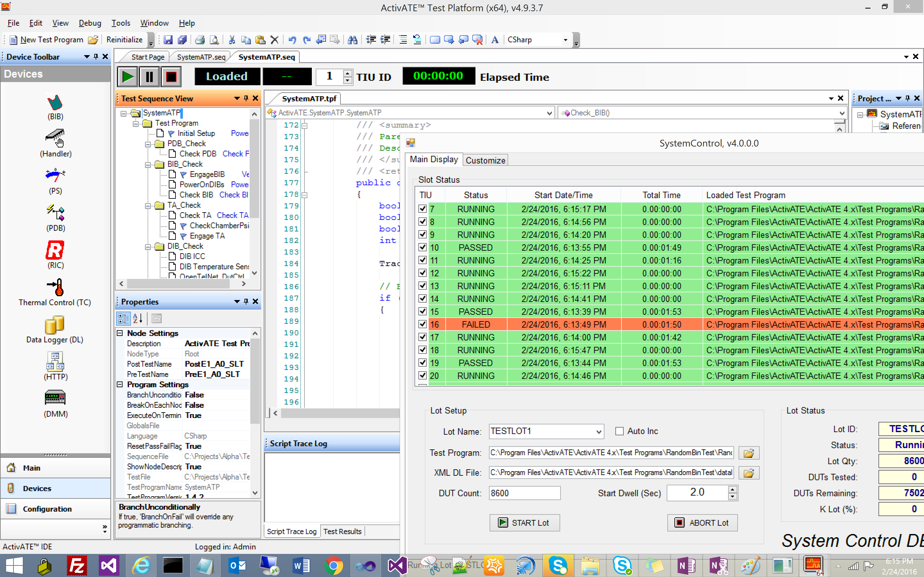The width and height of the screenshot is (924, 577).
Task: Open the Debug menu
Action: pos(90,23)
